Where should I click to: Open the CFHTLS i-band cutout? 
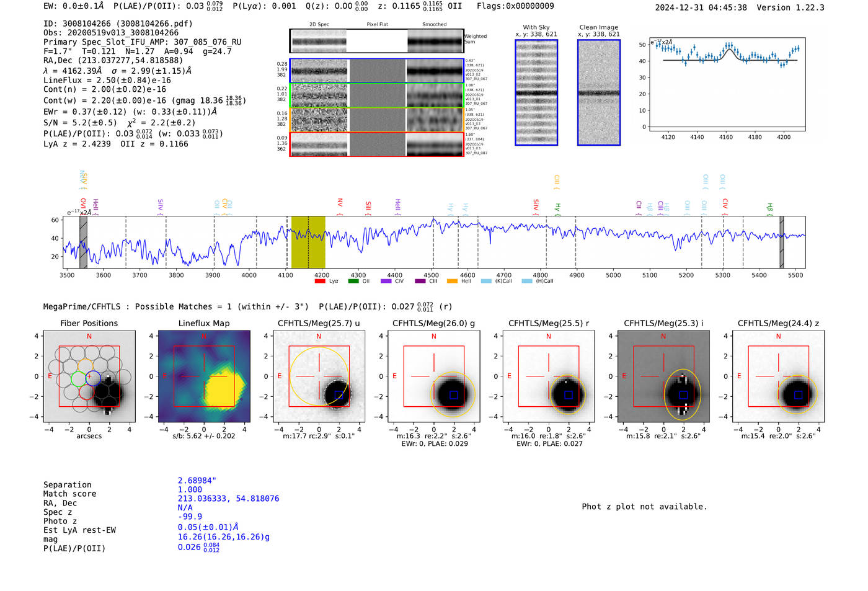tap(663, 376)
